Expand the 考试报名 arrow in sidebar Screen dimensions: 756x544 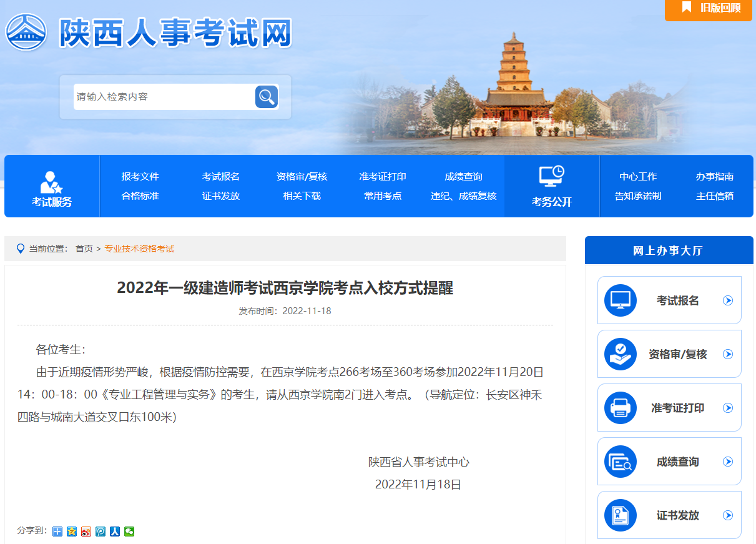[727, 300]
